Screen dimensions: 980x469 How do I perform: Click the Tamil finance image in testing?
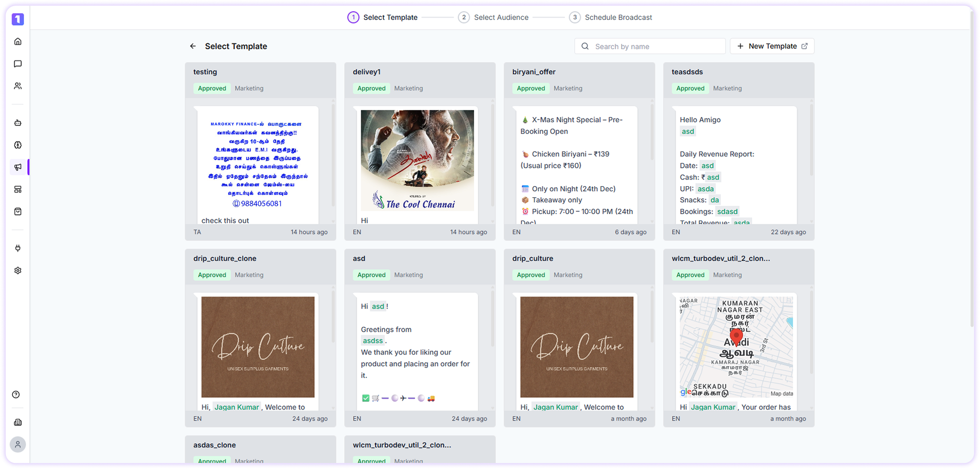pyautogui.click(x=258, y=160)
